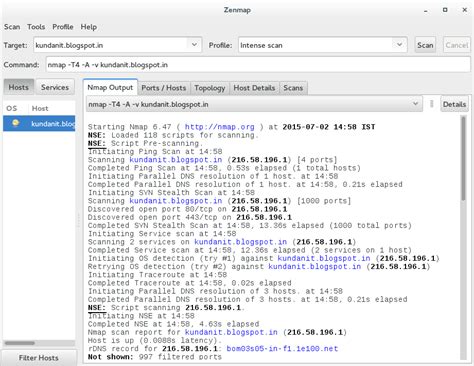The width and height of the screenshot is (474, 366).
Task: Switch to the Topology tab
Action: click(x=210, y=88)
